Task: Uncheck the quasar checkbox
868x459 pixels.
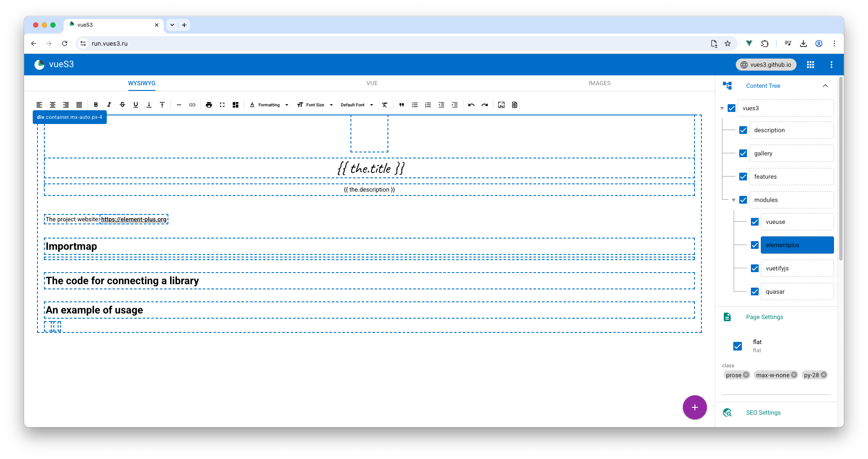Action: 755,292
